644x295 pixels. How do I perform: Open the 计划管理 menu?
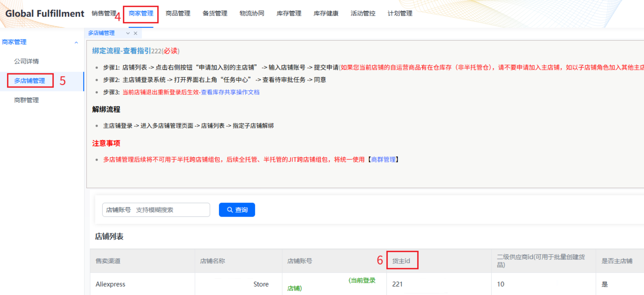pos(400,14)
